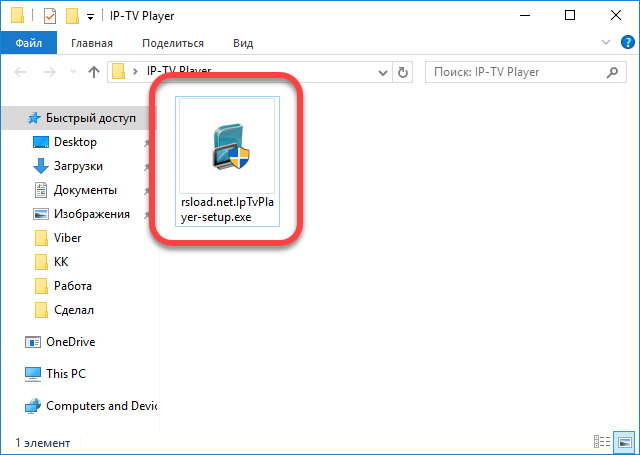The height and width of the screenshot is (455, 640).
Task: Open the Viber folder in sidebar
Action: 67,238
